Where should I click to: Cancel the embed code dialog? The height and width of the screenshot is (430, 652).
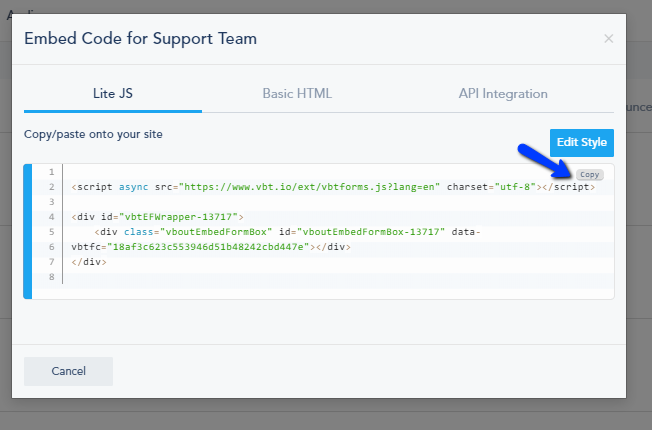[69, 371]
